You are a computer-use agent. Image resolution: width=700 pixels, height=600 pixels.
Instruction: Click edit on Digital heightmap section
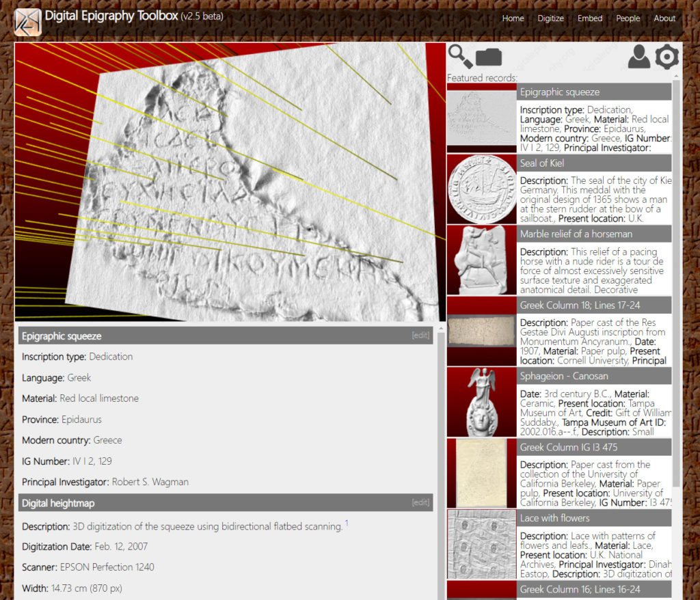420,503
